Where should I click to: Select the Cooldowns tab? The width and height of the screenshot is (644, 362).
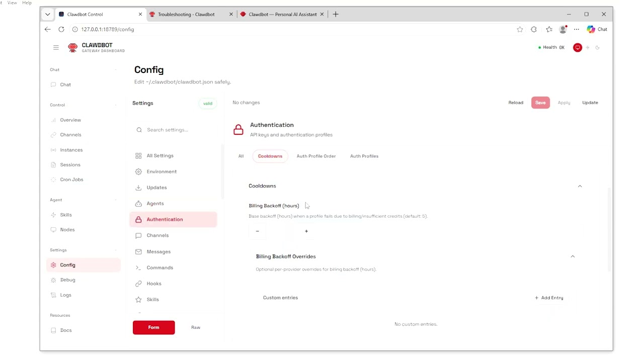point(270,156)
